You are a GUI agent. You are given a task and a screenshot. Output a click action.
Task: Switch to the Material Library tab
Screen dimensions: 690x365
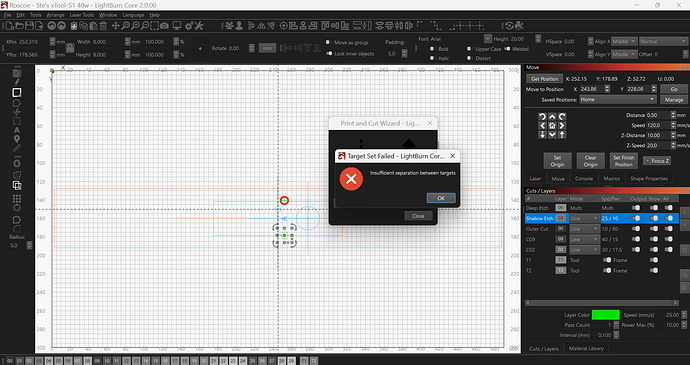coord(586,348)
